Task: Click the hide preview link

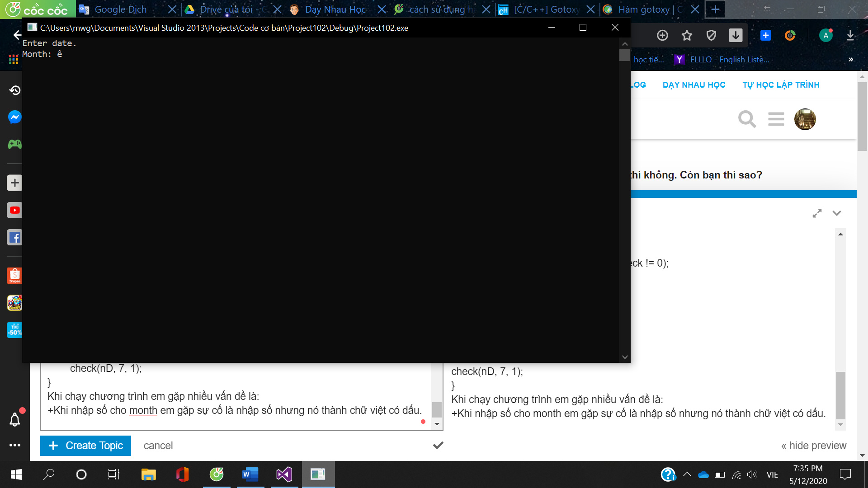Action: (x=813, y=446)
